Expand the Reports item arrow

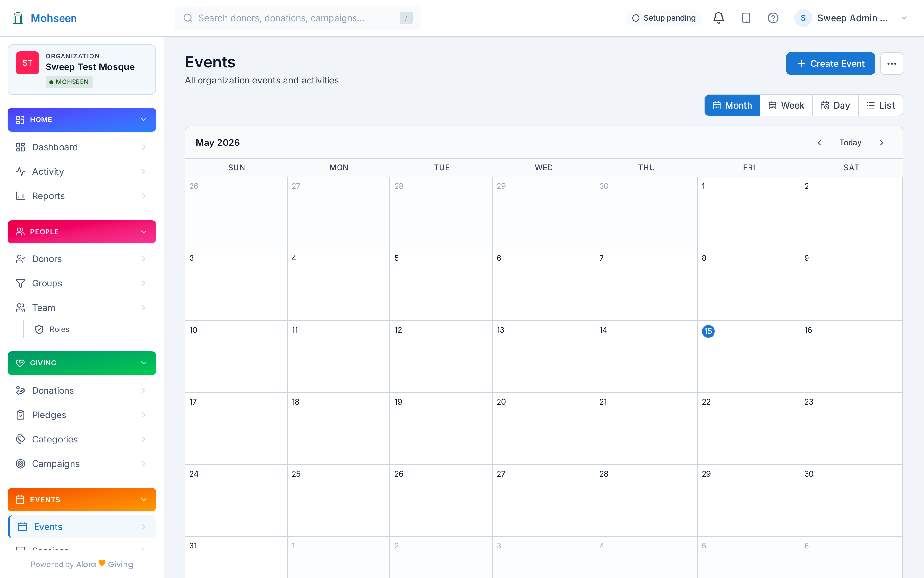(x=143, y=196)
